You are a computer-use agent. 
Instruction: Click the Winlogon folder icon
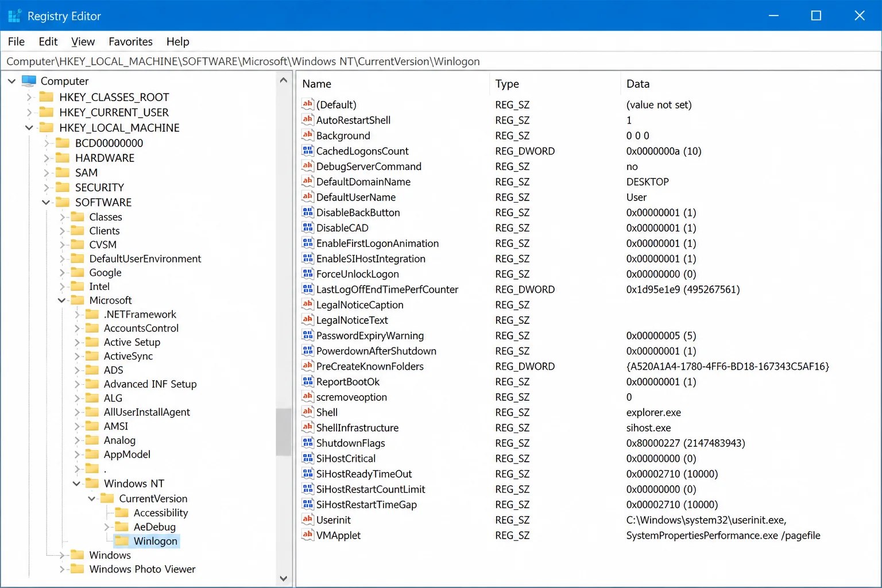(122, 540)
